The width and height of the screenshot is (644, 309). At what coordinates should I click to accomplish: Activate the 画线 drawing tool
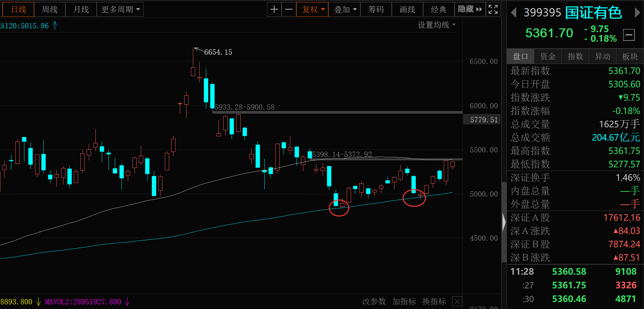pyautogui.click(x=407, y=9)
